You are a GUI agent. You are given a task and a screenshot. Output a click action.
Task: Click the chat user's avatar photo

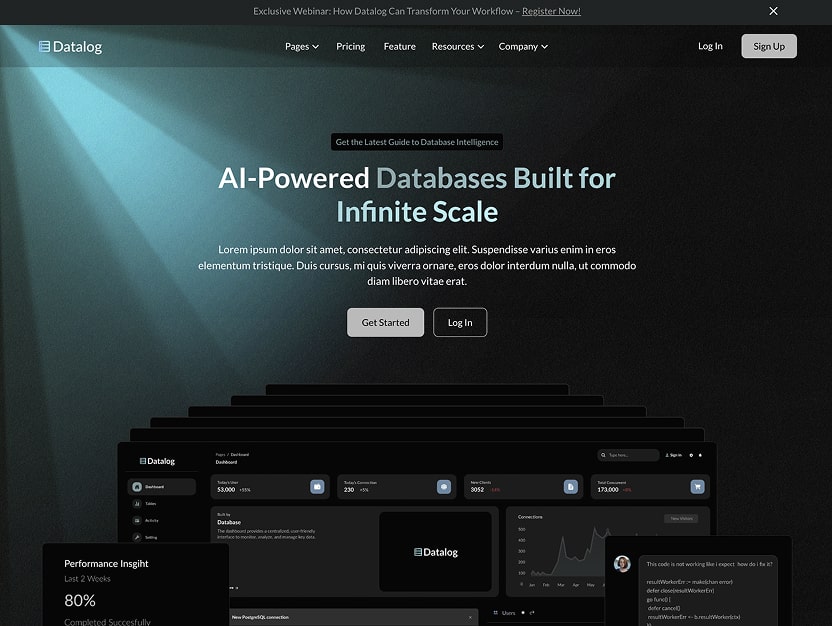coord(622,563)
